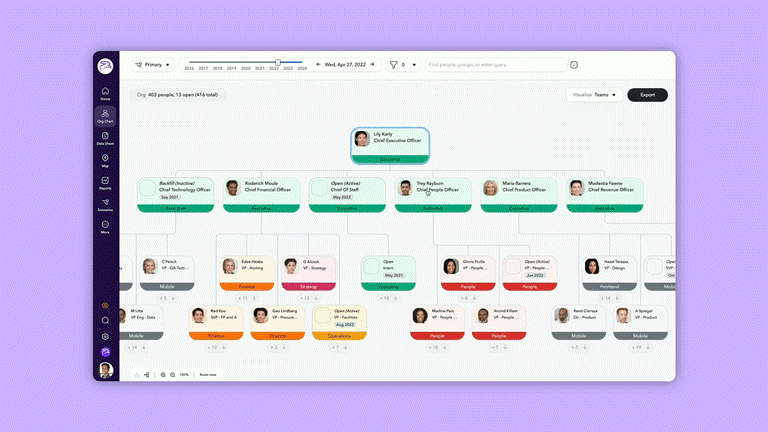Select Marline Pain VP People card
This screenshot has height=432, width=768.
437,322
